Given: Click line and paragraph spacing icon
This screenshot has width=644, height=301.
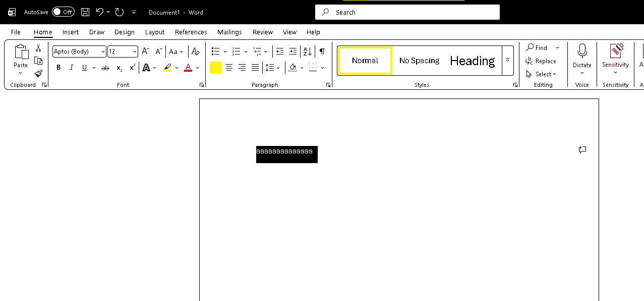Looking at the screenshot, I should click(270, 68).
